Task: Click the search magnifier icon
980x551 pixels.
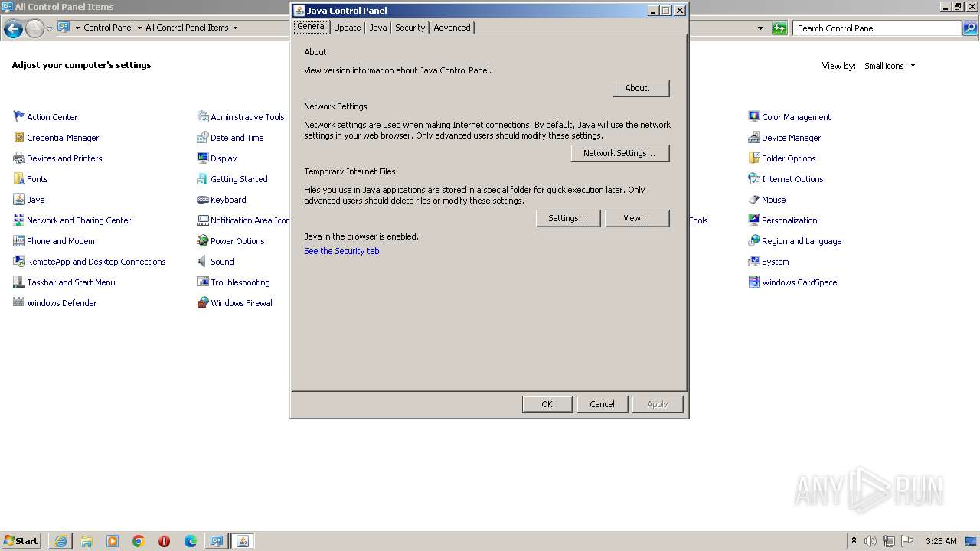Action: 970,28
